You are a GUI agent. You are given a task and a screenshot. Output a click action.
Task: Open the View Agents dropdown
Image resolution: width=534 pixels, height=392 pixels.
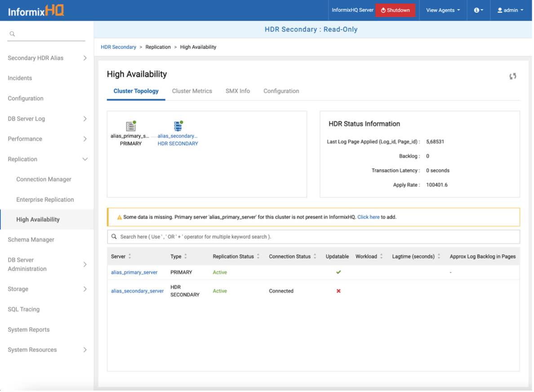(442, 10)
